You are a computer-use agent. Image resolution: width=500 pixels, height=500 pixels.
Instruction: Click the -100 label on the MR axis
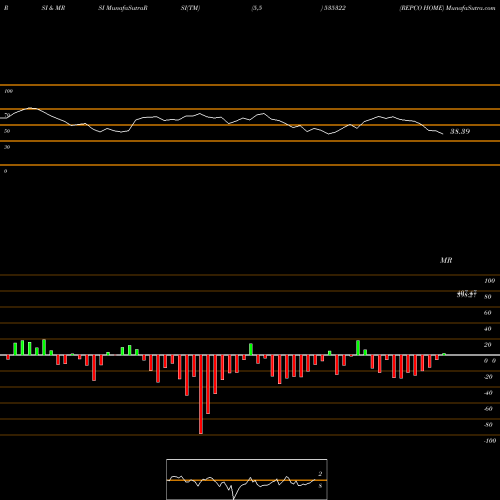click(x=490, y=441)
